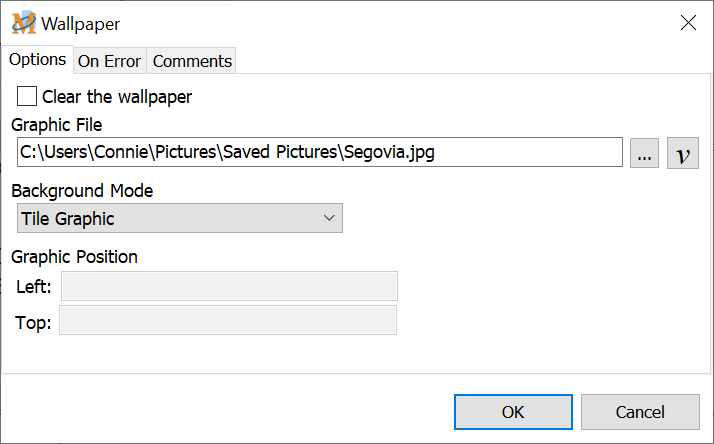Click the Macro Scheduler app icon in title bar
This screenshot has height=444, width=714.
pyautogui.click(x=24, y=23)
